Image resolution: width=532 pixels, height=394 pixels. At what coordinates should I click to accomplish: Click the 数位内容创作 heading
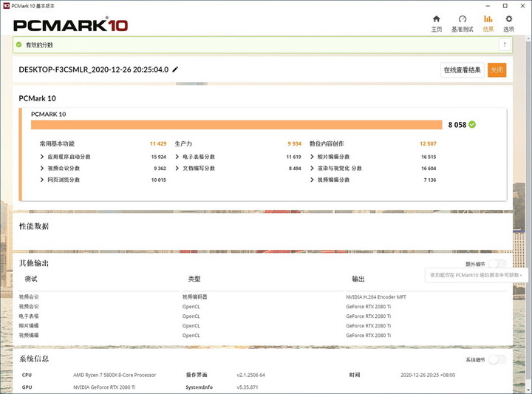(327, 143)
